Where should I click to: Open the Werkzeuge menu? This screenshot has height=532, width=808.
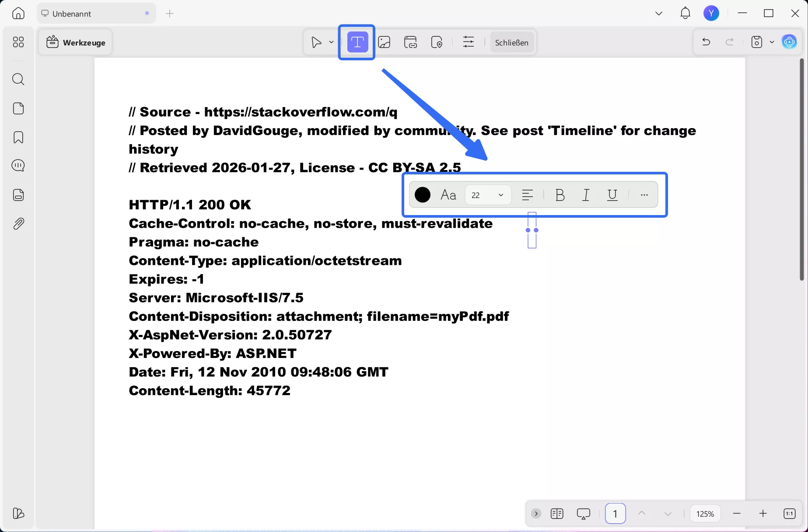(75, 42)
